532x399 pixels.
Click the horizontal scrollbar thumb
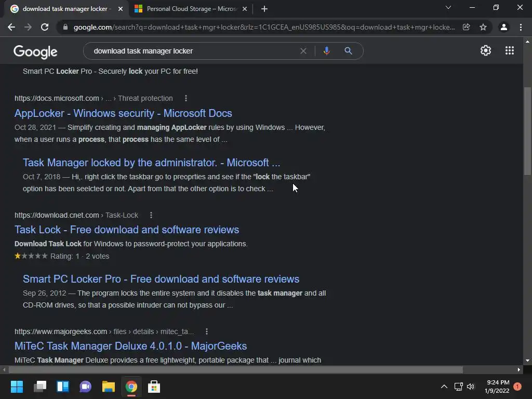(235, 369)
